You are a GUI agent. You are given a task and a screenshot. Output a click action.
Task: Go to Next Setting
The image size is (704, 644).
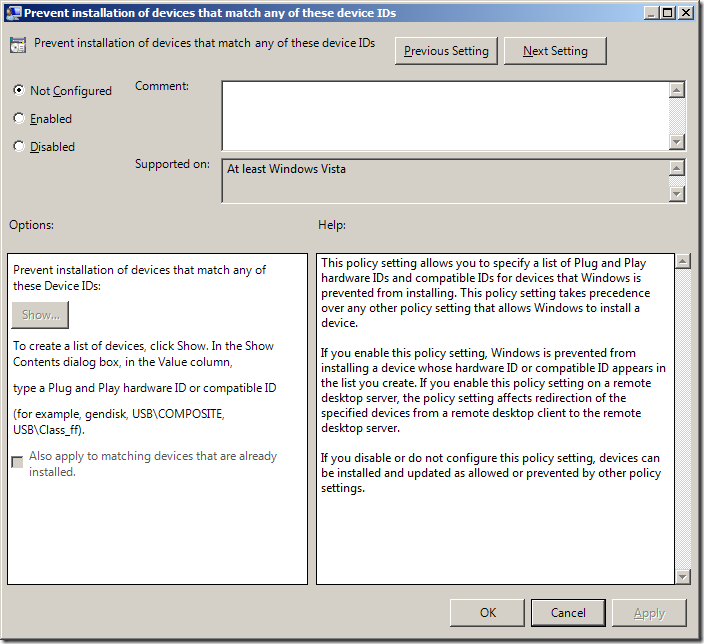(555, 51)
